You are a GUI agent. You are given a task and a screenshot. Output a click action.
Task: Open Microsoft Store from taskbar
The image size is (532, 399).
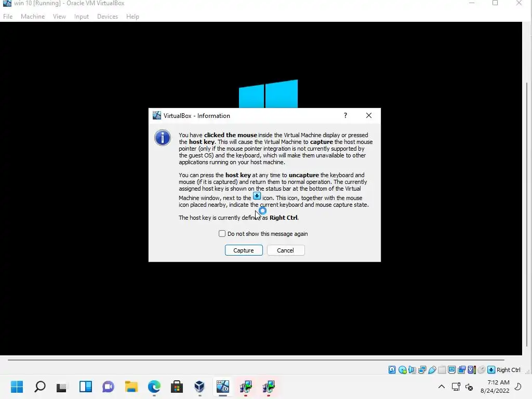[x=177, y=387]
